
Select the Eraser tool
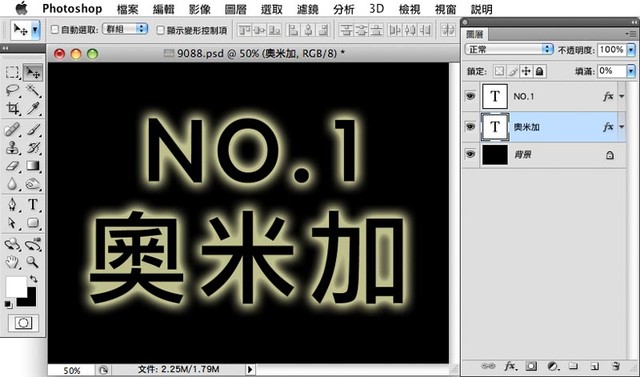click(x=12, y=166)
